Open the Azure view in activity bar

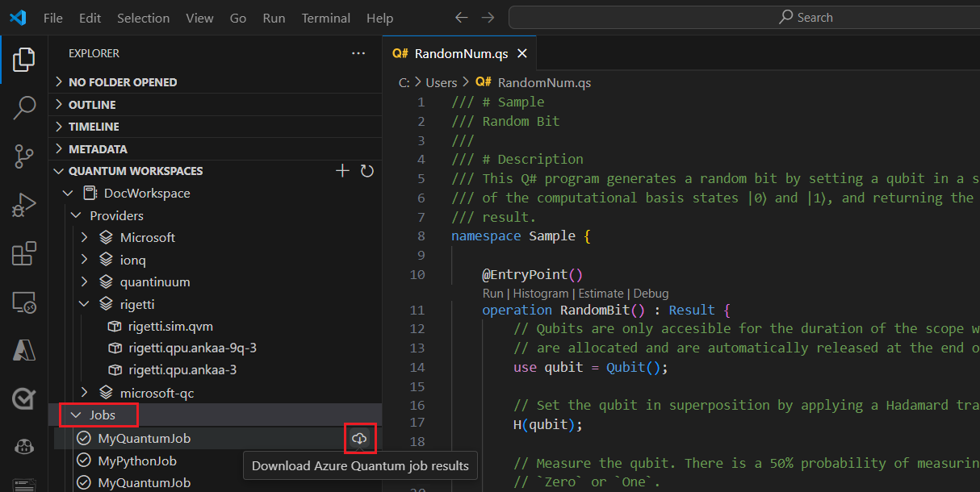(x=24, y=350)
